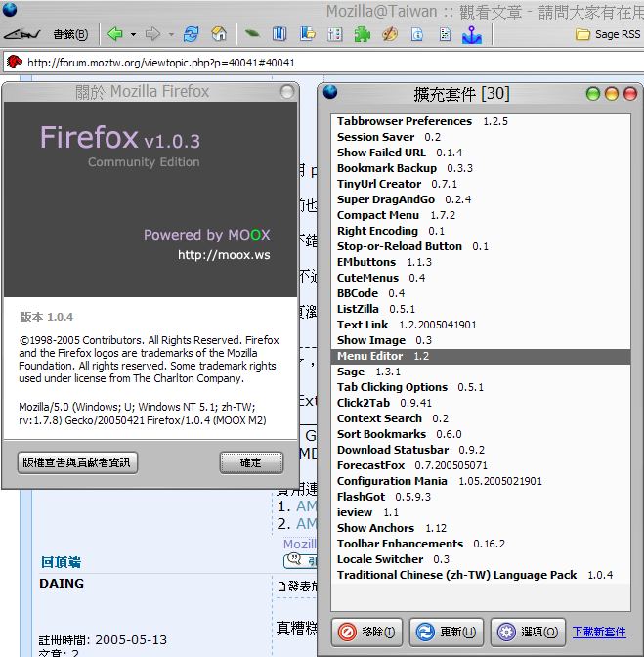Go to Home via house icon
Image resolution: width=644 pixels, height=657 pixels.
[x=219, y=34]
